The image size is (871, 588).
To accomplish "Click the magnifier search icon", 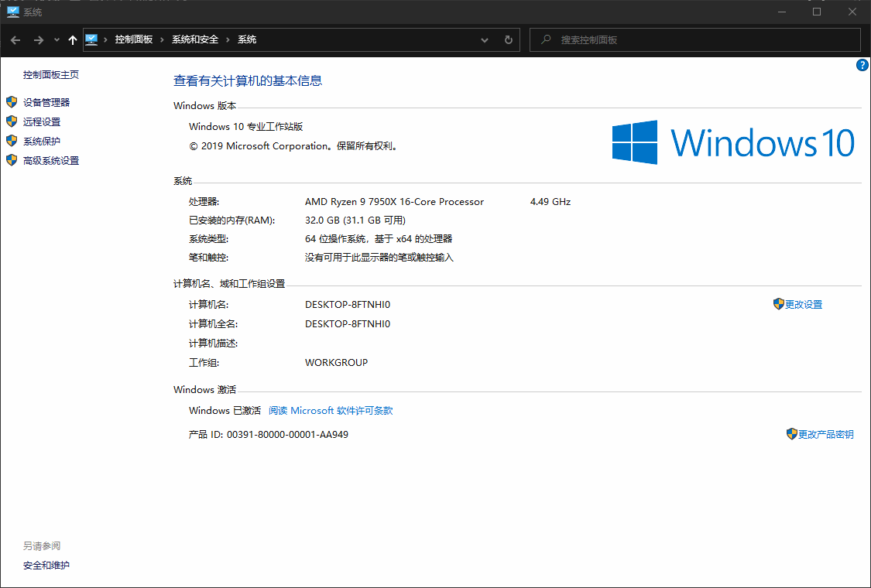I will [x=546, y=39].
